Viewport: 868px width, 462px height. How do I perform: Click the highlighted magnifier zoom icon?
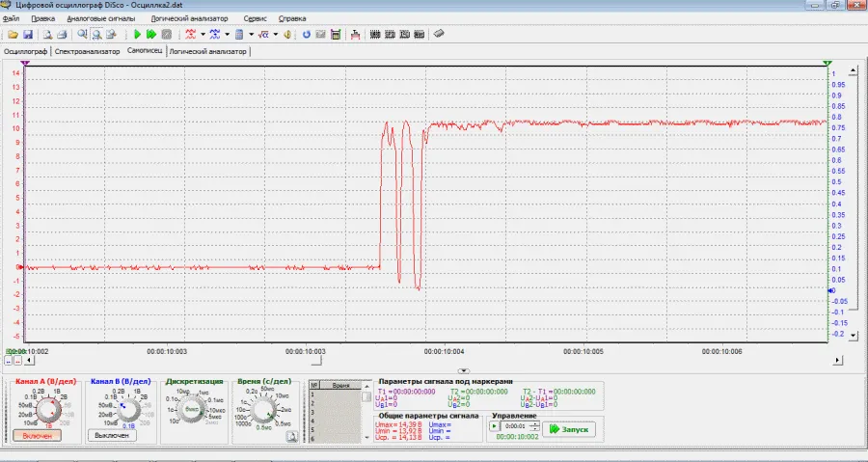(96, 35)
